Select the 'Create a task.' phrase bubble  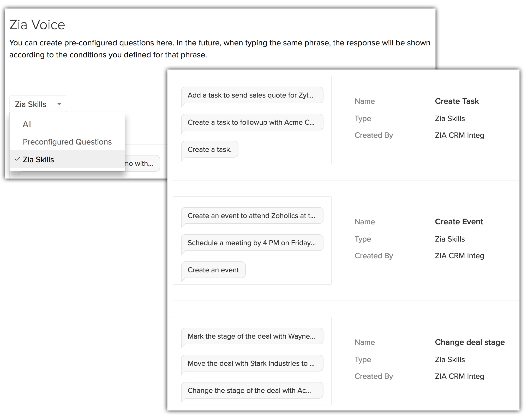click(x=209, y=149)
